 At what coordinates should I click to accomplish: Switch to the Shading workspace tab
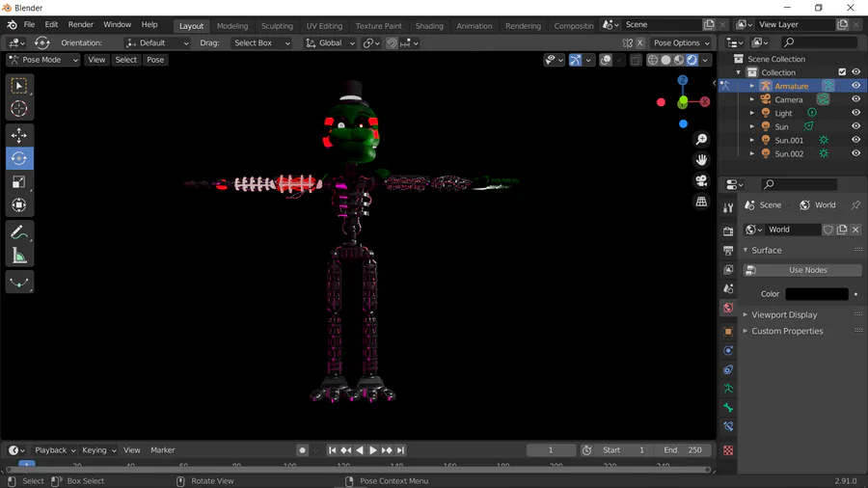(x=429, y=25)
